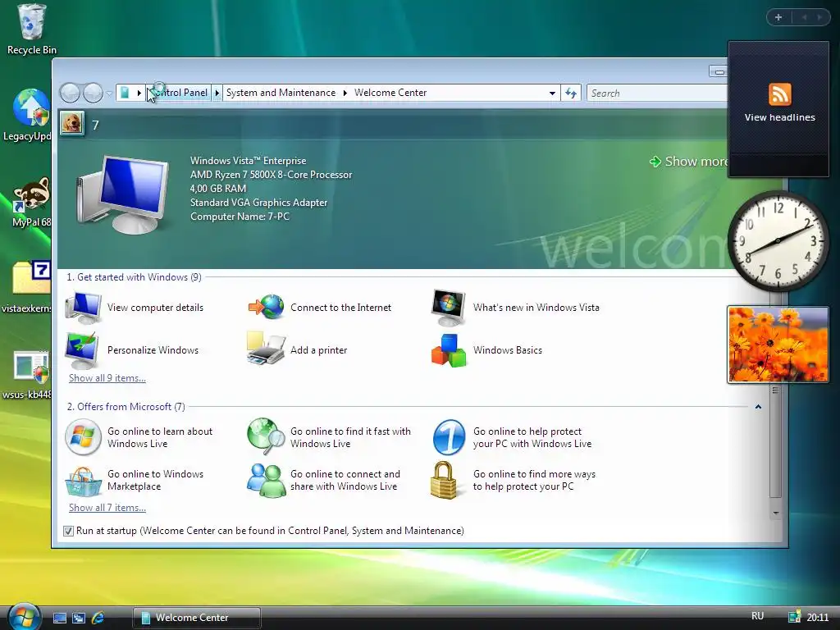This screenshot has height=630, width=840.
Task: Click the find it fast magnifier globe icon
Action: (267, 436)
